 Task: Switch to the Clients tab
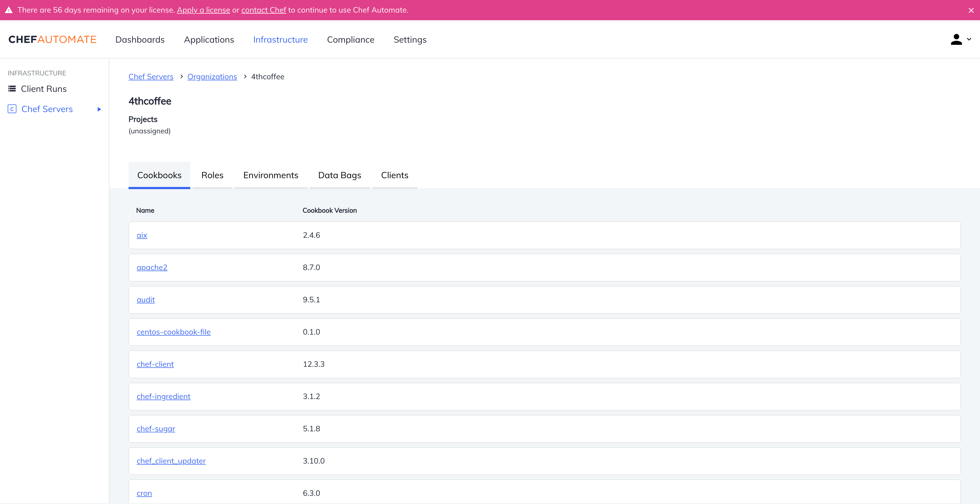[x=395, y=175]
